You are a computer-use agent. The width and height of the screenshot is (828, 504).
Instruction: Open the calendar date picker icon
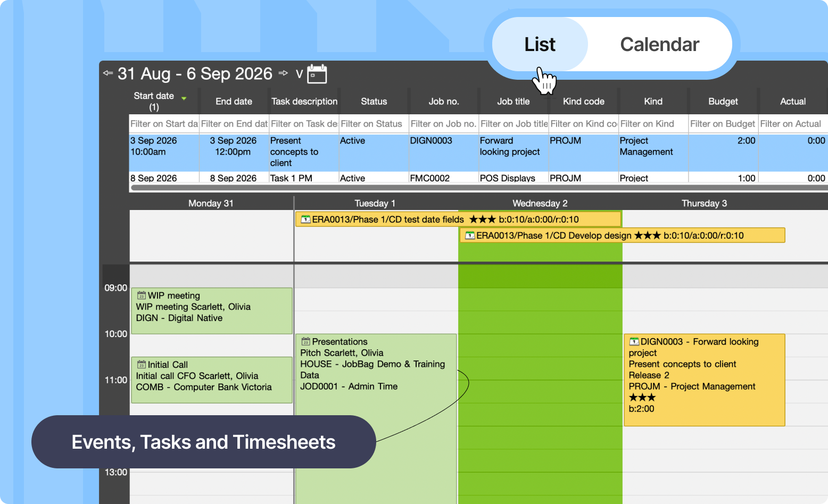(x=317, y=74)
